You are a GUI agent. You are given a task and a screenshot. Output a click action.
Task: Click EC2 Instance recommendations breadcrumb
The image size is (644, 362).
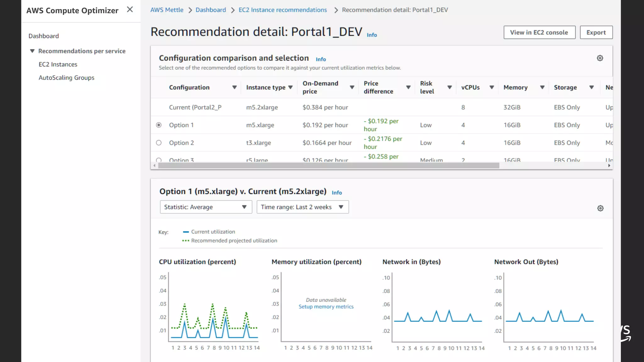tap(283, 10)
